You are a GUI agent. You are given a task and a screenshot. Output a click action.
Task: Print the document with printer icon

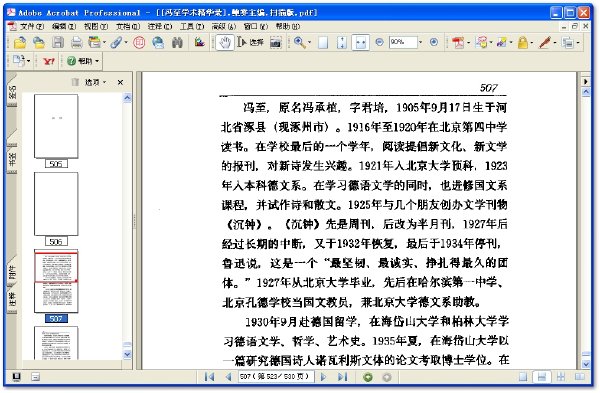(77, 42)
